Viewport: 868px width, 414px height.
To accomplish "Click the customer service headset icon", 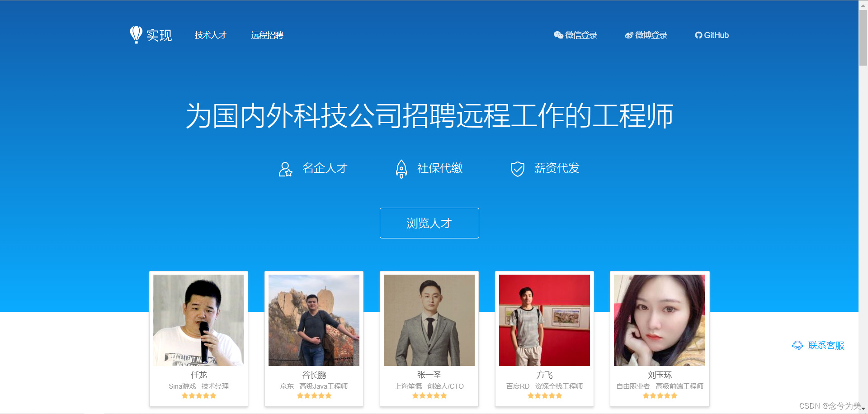I will [x=797, y=346].
